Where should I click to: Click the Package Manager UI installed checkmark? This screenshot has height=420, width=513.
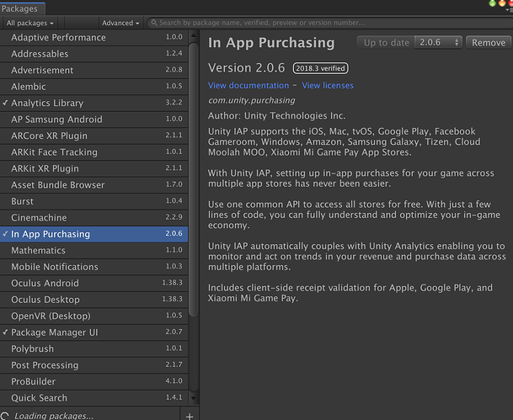[5, 332]
